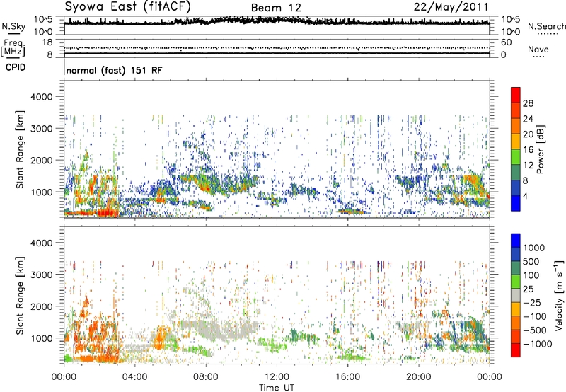Click the "Syowa East (fitACF)" plot title
This screenshot has width=566, height=392.
pos(127,6)
